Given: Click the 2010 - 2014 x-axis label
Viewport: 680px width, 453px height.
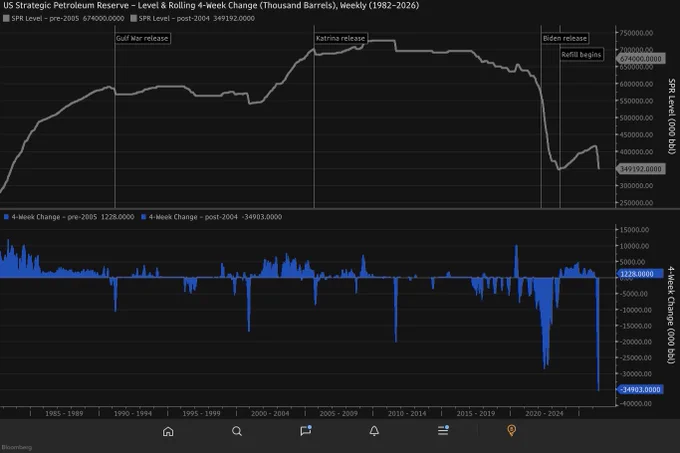Looking at the screenshot, I should click(407, 414).
